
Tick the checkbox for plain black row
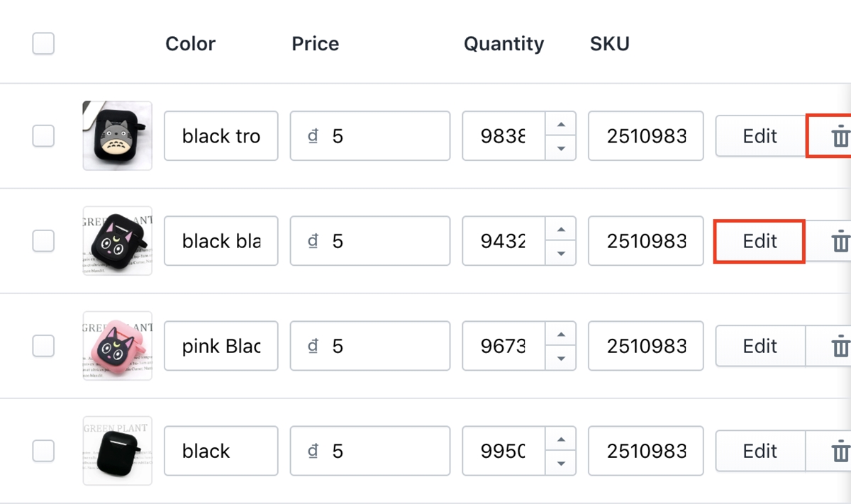(43, 451)
